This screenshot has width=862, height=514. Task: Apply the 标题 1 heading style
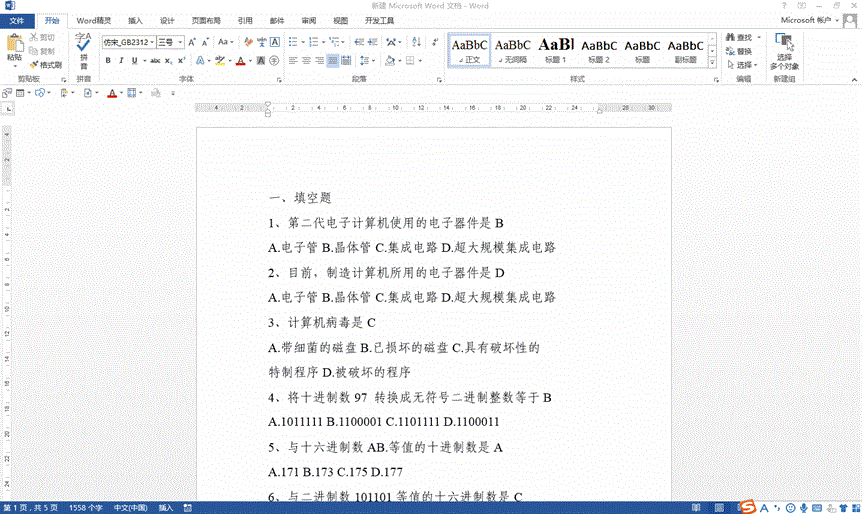click(556, 48)
